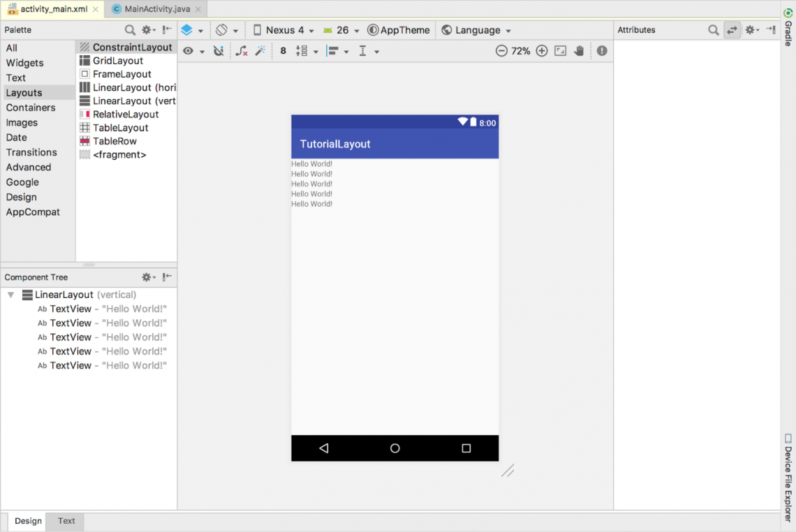Viewport: 796px width, 532px height.
Task: Open the API level 26 dropdown
Action: coord(341,30)
